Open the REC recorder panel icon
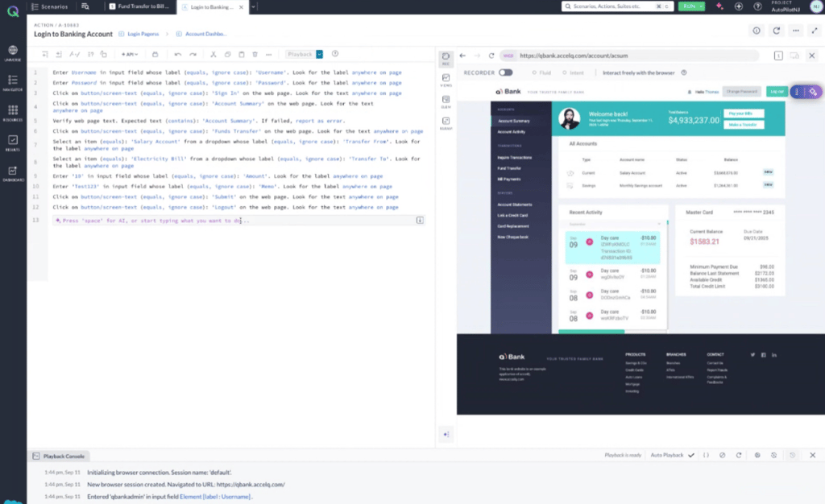Screen dimensions: 825x504 click(x=446, y=58)
